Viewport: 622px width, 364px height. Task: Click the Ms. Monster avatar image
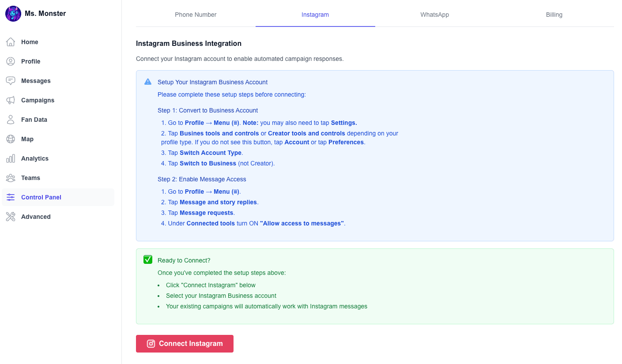(13, 13)
